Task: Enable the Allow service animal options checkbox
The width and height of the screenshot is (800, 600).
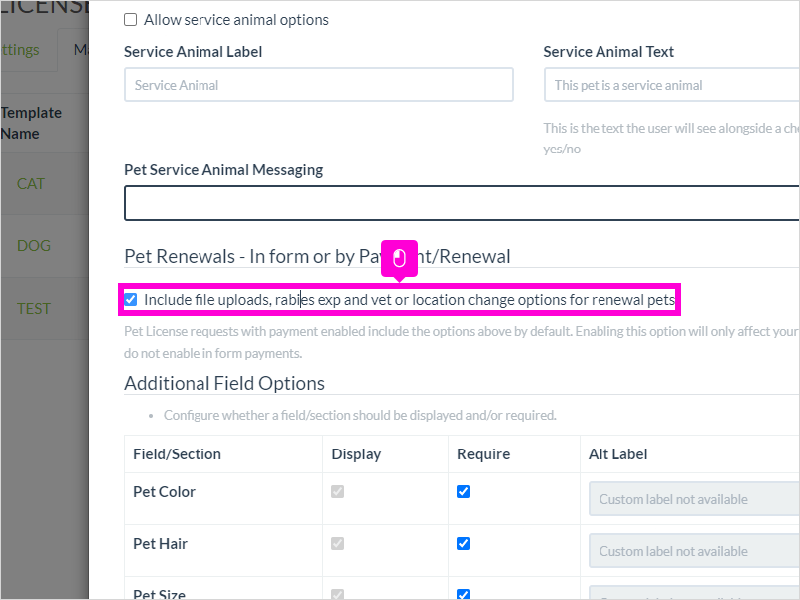Action: pos(131,20)
